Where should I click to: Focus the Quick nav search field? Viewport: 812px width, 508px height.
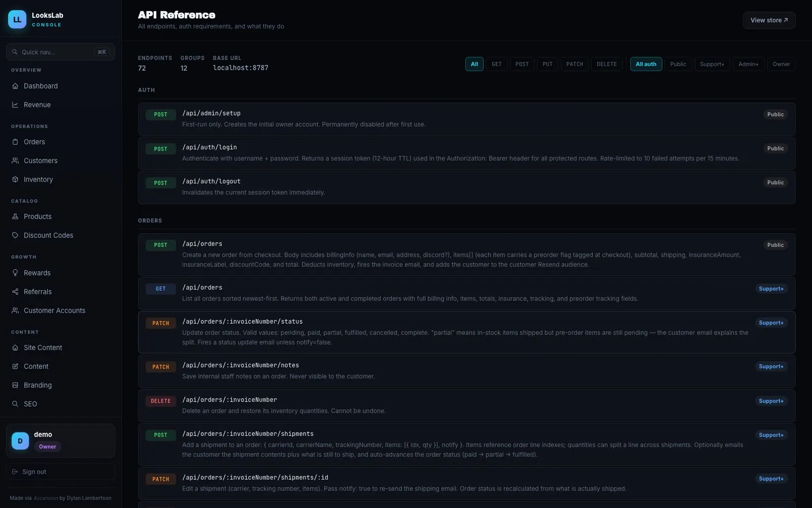(x=60, y=52)
